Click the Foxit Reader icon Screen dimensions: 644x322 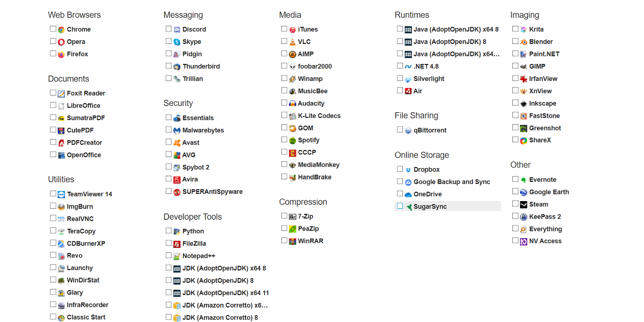[61, 94]
